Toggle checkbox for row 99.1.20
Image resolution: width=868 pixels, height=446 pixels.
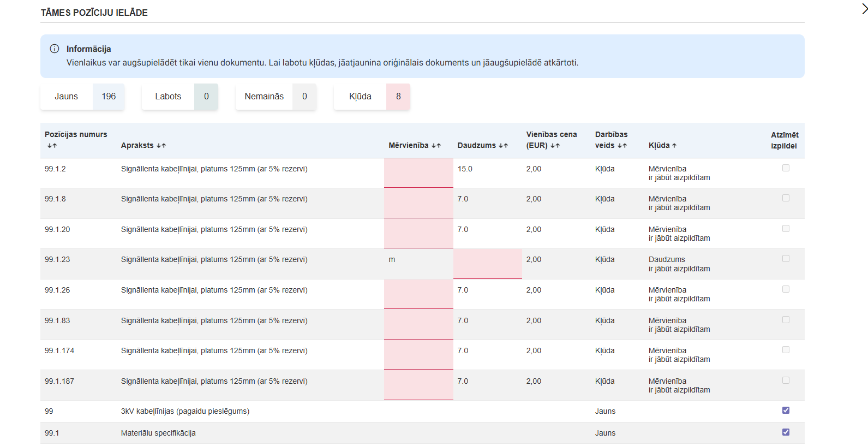[x=786, y=229]
